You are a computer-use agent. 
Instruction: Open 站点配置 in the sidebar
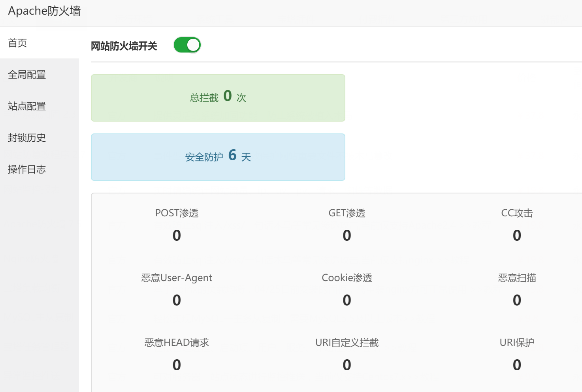click(40, 106)
